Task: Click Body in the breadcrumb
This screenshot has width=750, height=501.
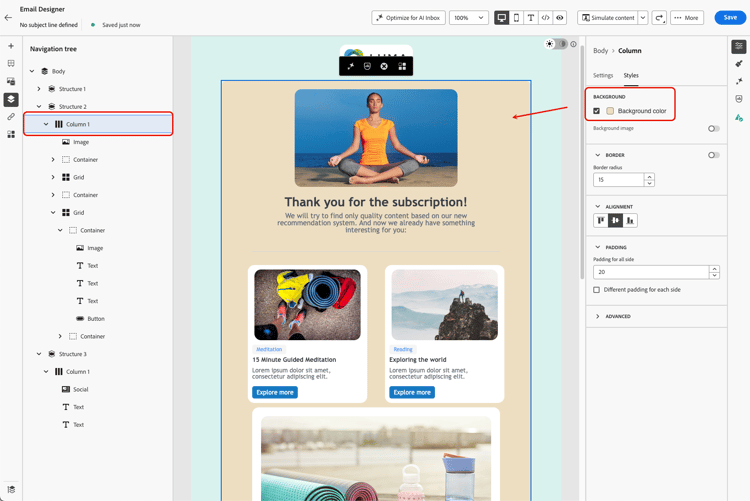Action: tap(600, 51)
